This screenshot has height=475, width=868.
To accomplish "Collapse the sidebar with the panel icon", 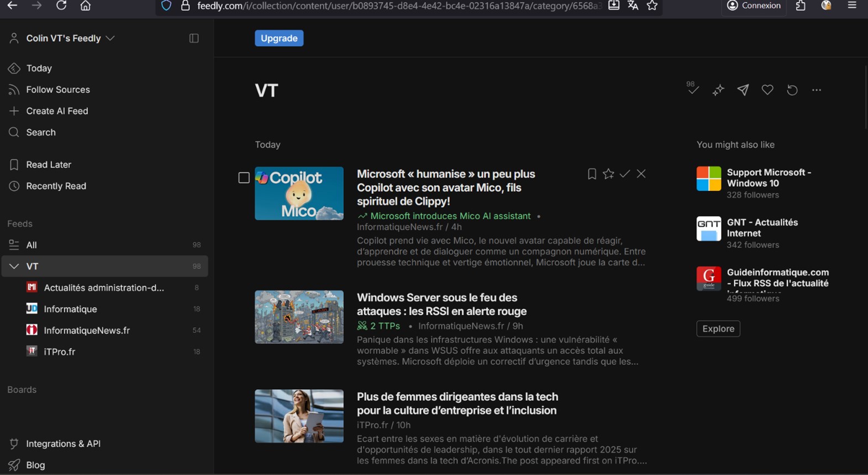I will (x=194, y=38).
